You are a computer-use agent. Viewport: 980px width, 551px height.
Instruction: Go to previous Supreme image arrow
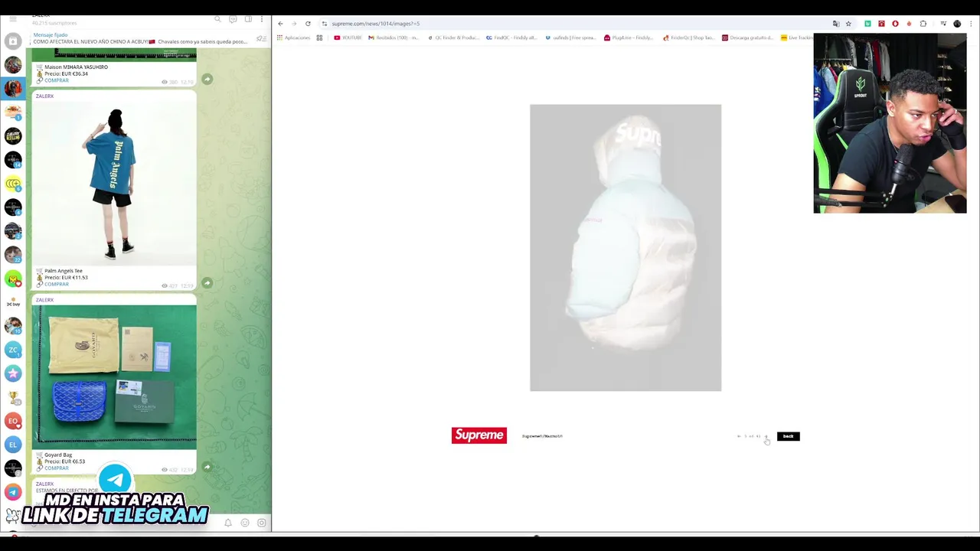(x=739, y=436)
